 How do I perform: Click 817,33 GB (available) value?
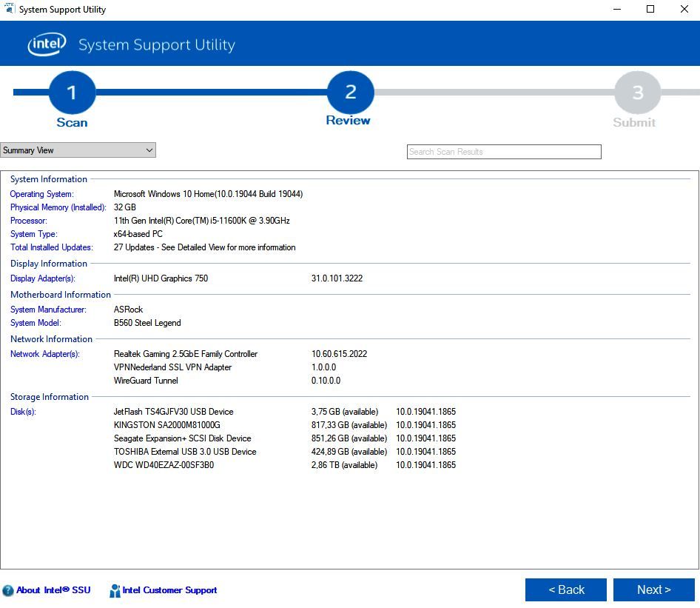(349, 425)
